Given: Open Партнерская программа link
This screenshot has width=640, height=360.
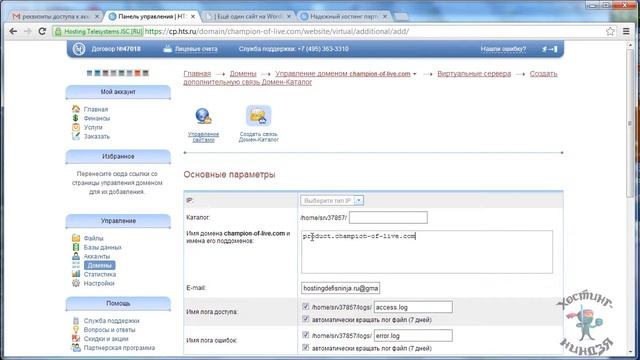Looking at the screenshot, I should pos(119,347).
